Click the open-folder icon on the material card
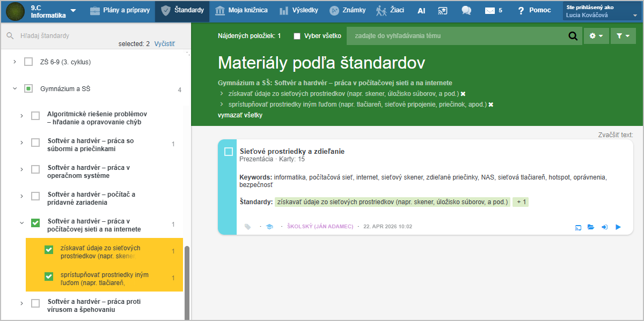Screen dimensions: 644x321 [591, 227]
